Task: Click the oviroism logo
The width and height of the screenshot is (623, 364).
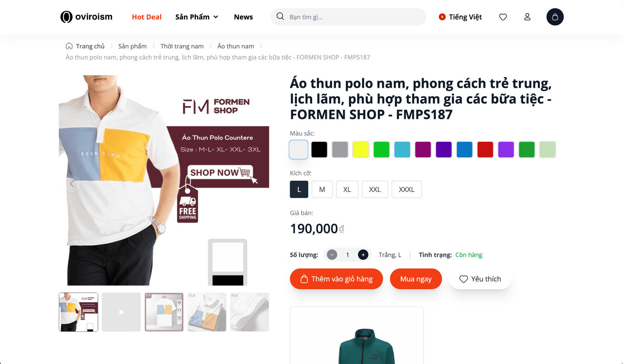Action: (86, 17)
